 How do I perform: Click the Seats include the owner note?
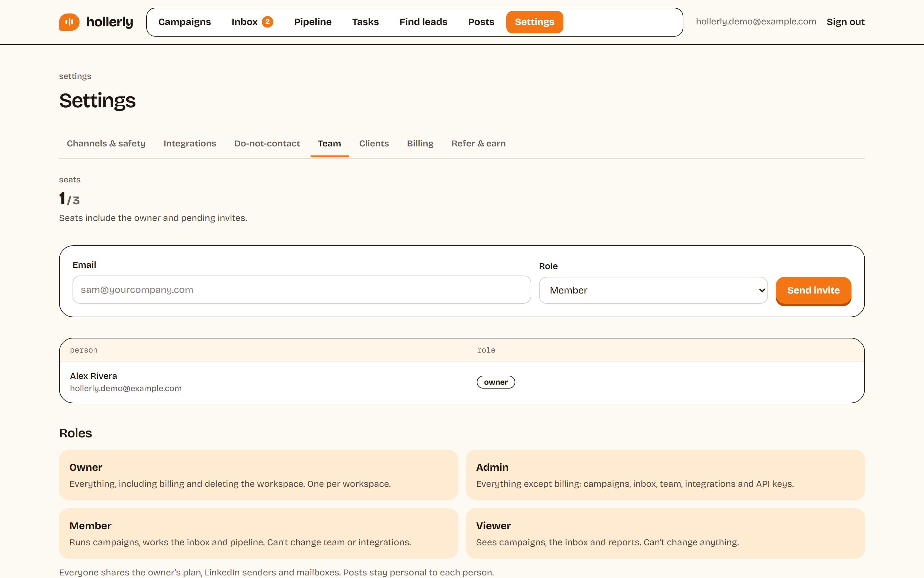click(153, 218)
